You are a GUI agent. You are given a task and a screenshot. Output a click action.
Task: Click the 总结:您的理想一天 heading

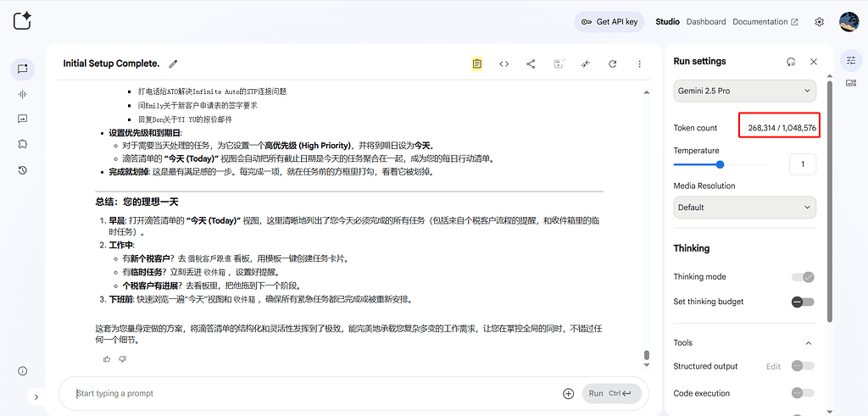point(136,202)
